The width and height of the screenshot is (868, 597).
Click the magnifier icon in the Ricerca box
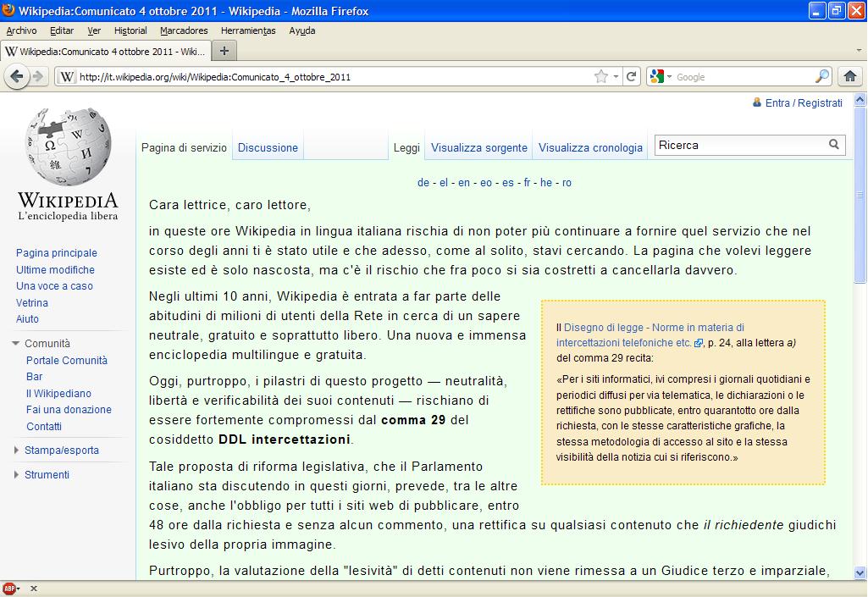835,145
